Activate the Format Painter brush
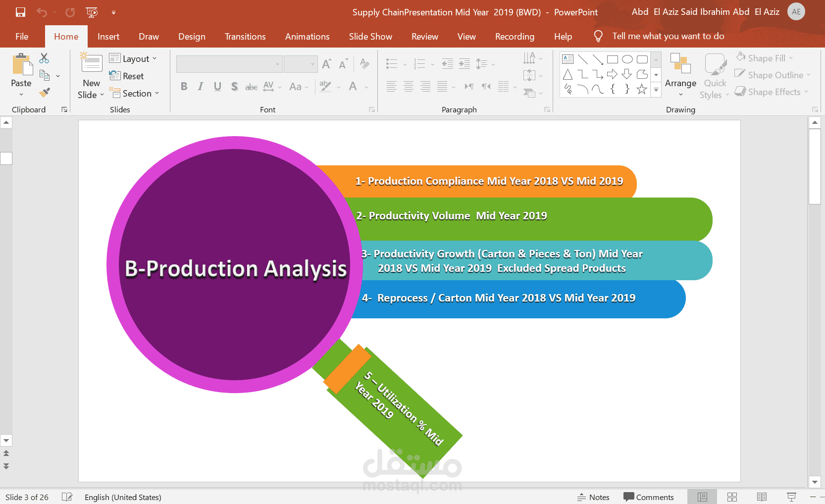 45,92
